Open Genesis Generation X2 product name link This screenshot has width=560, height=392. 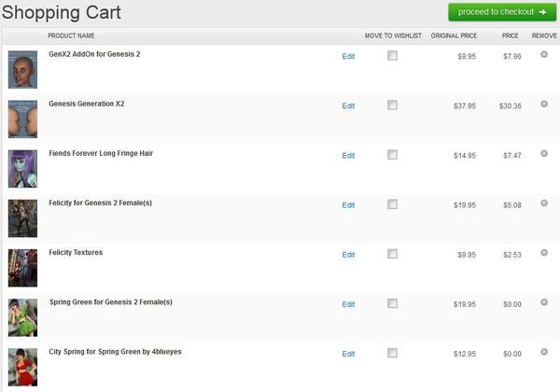87,104
